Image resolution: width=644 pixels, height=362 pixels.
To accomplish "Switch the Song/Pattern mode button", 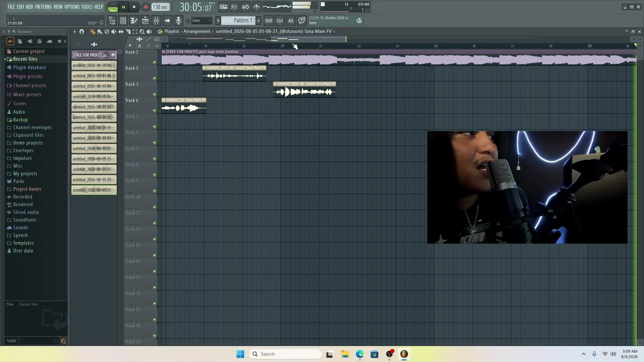I will tap(113, 7).
